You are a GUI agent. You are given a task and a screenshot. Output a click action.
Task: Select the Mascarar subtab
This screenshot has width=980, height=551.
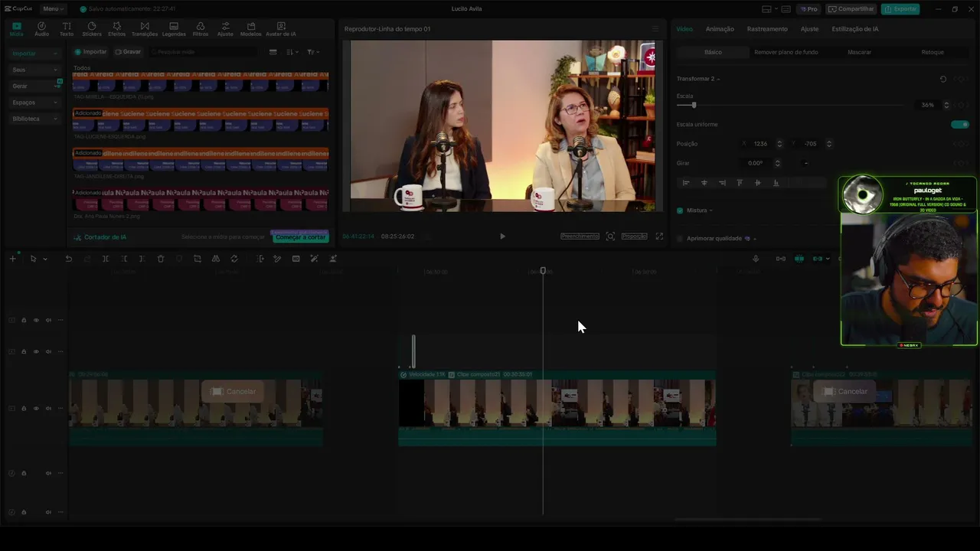tap(859, 52)
